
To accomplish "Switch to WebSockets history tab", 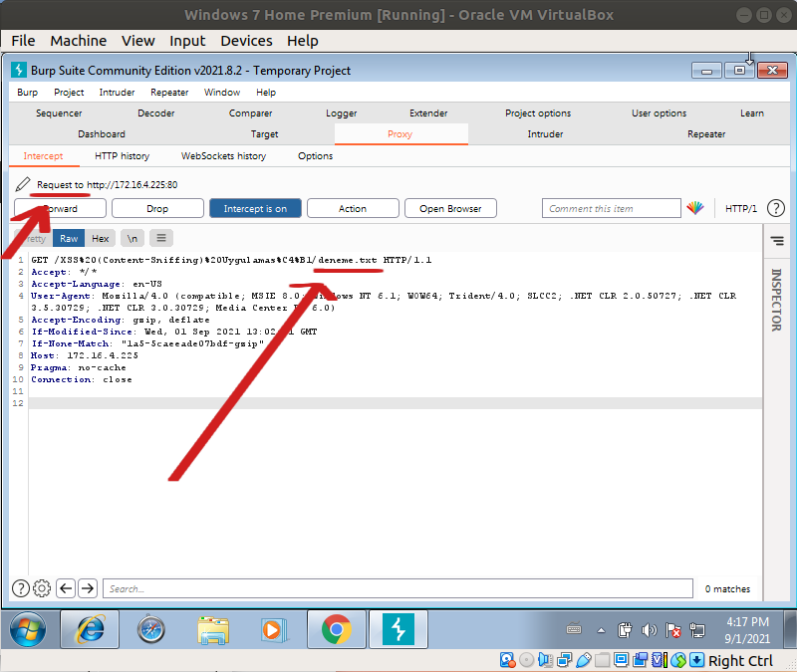I will tap(223, 156).
